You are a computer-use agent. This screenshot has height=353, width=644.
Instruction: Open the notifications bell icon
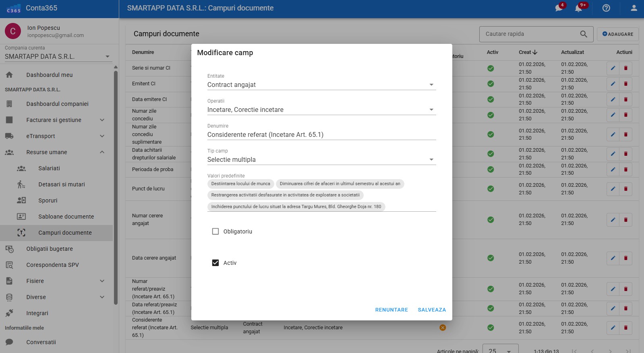coord(579,8)
